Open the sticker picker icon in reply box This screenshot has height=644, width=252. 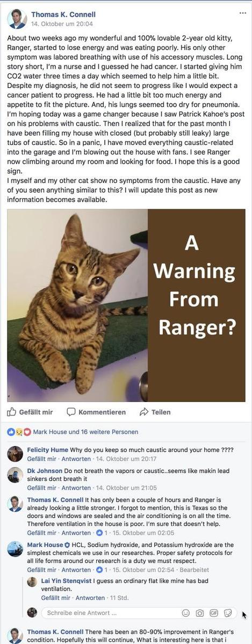[x=228, y=612]
